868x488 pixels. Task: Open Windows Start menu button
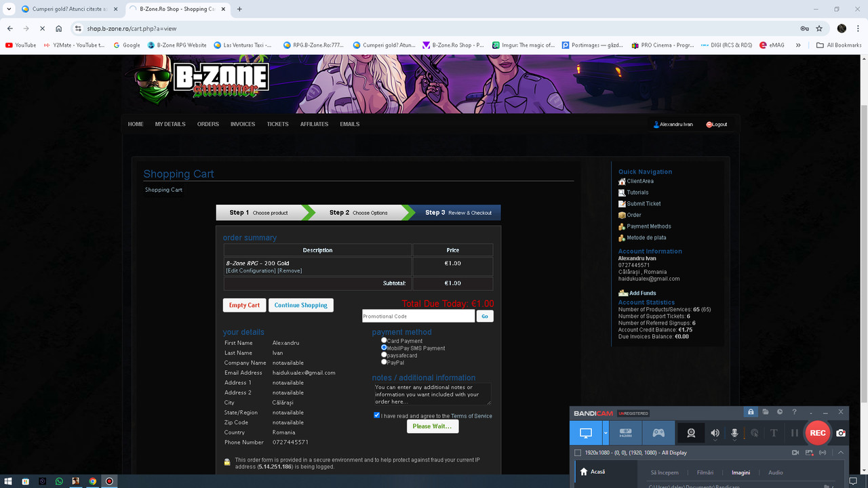[8, 481]
